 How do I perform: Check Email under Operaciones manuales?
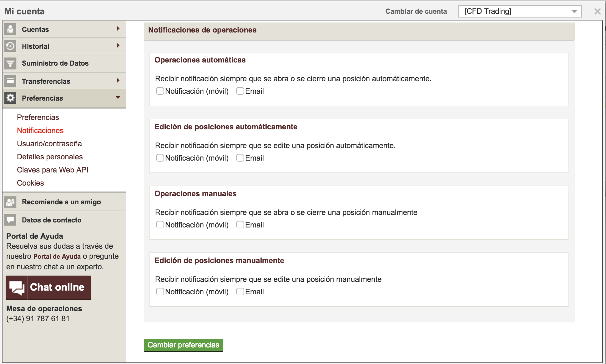[x=240, y=225]
